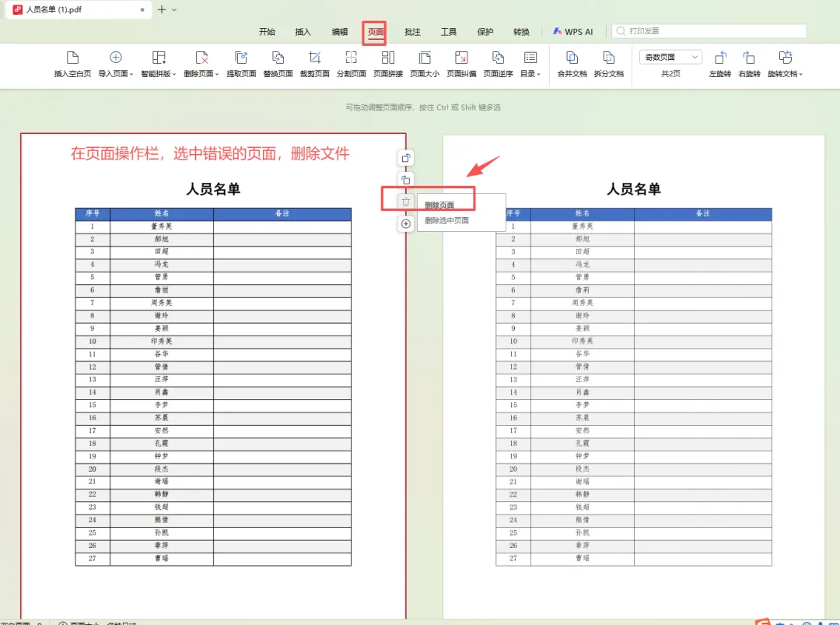Click the WPS AI button text
This screenshot has height=625, width=840.
pyautogui.click(x=579, y=32)
